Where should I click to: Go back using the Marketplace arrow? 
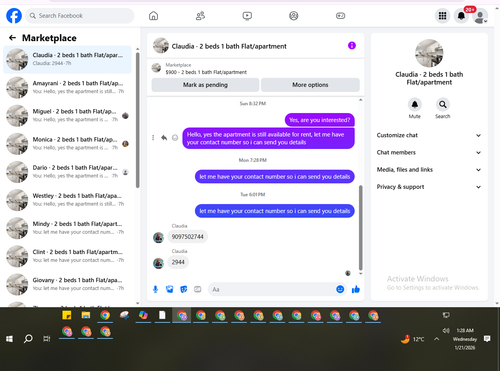pyautogui.click(x=12, y=38)
